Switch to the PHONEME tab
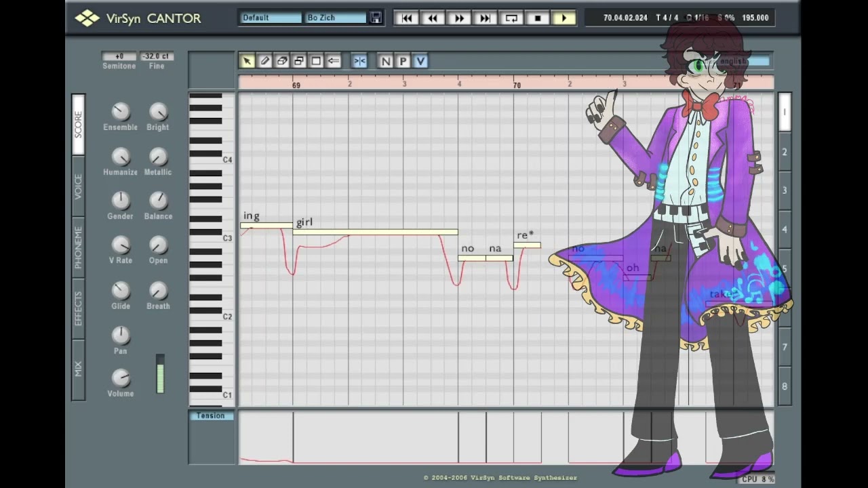868x488 pixels. coord(79,247)
